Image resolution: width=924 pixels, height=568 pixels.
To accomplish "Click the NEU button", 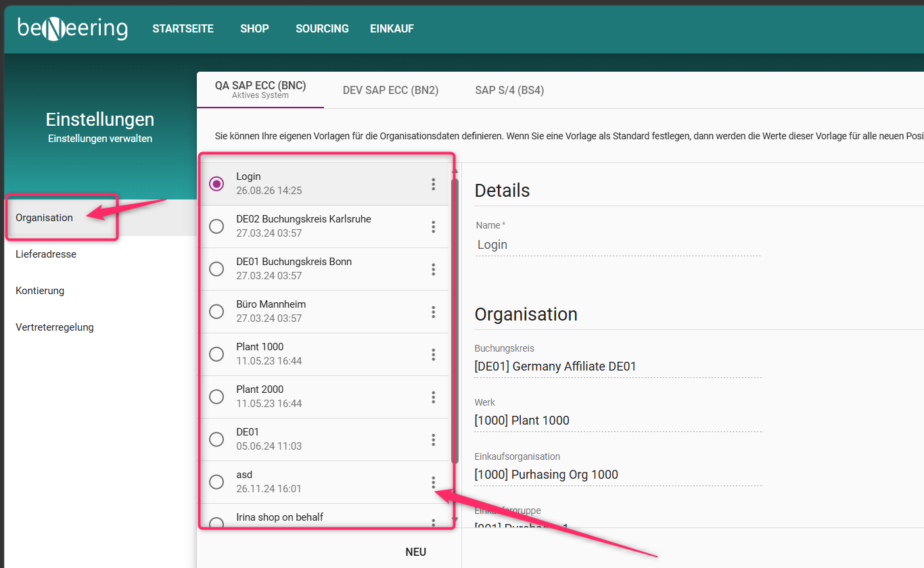I will point(416,552).
